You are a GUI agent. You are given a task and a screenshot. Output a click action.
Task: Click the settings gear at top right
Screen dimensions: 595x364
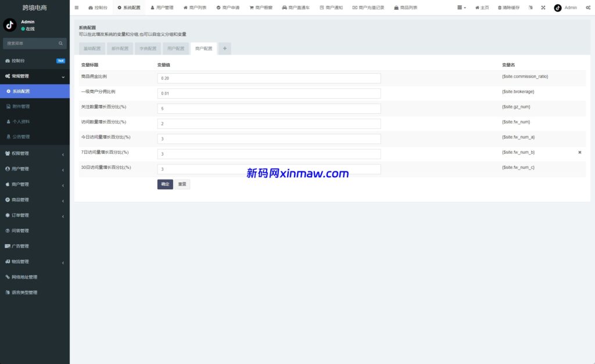tap(587, 8)
